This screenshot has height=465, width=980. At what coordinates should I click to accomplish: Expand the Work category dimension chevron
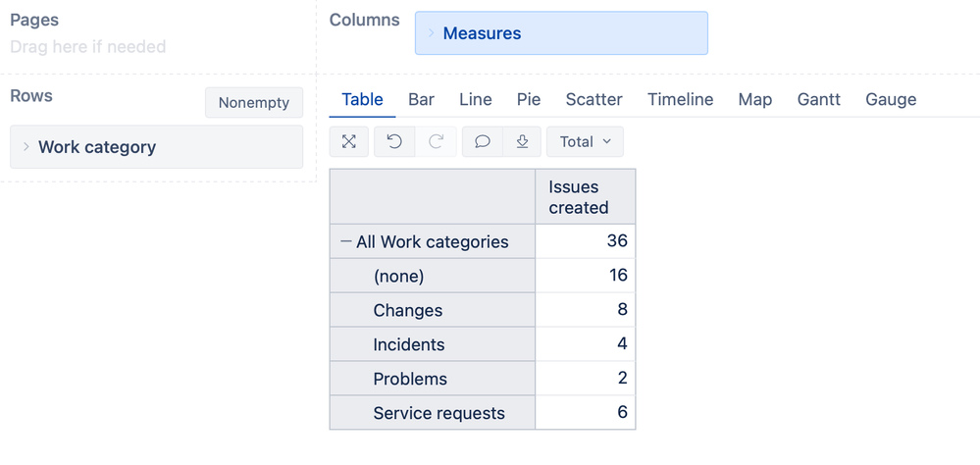coord(26,147)
